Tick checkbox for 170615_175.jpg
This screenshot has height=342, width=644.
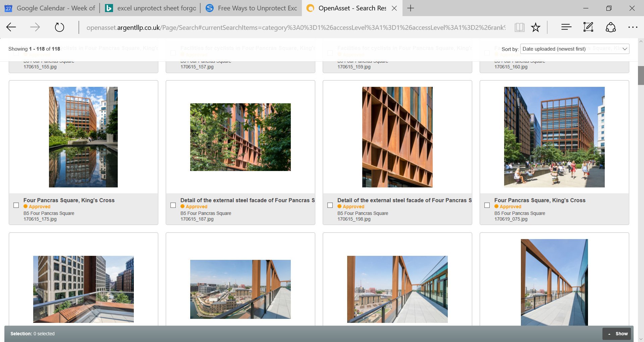pos(16,205)
